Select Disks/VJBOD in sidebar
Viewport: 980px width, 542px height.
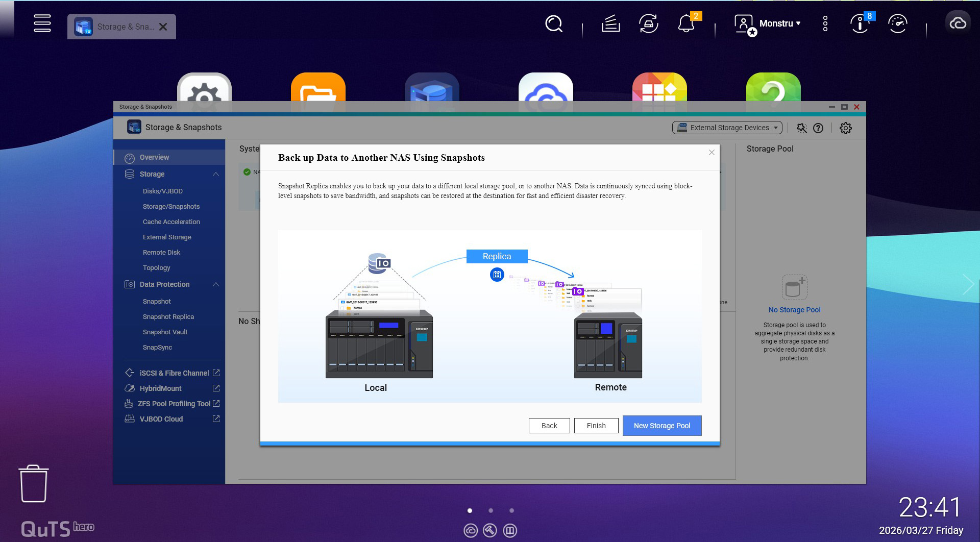pyautogui.click(x=163, y=191)
